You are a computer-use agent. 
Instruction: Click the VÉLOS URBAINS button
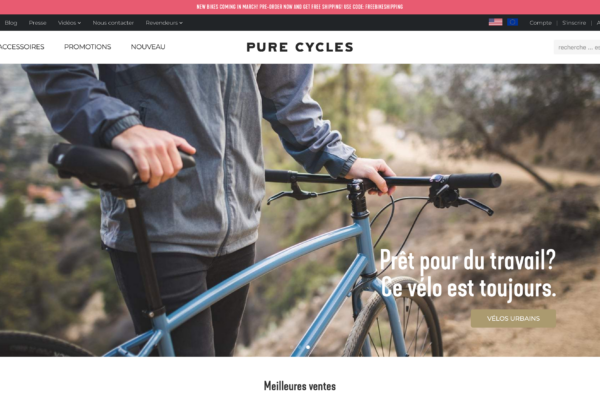[x=513, y=318]
